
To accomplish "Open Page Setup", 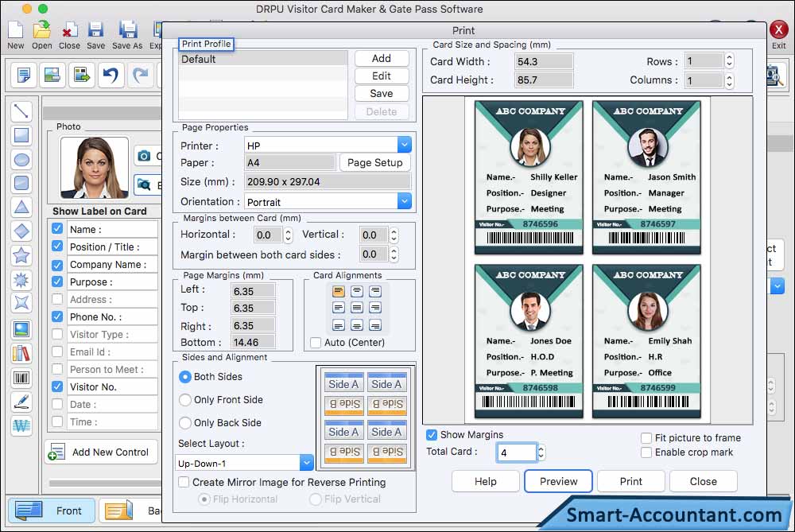I will pyautogui.click(x=374, y=163).
